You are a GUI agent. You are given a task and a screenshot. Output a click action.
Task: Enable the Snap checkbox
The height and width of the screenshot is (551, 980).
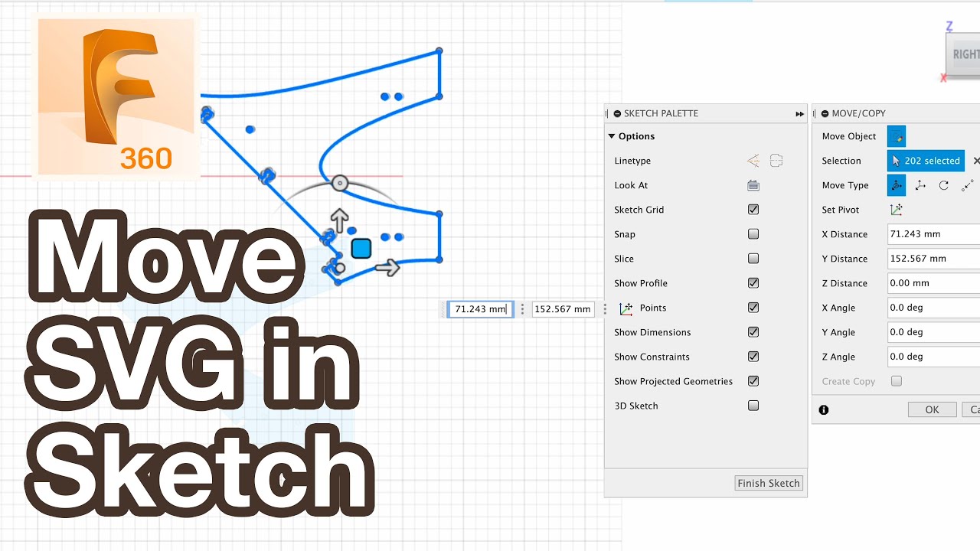pyautogui.click(x=753, y=234)
